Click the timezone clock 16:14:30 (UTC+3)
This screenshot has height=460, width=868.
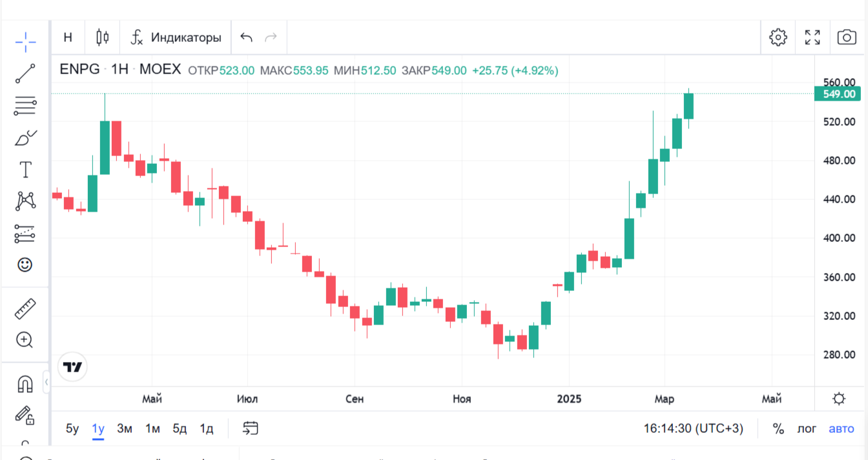(x=693, y=428)
